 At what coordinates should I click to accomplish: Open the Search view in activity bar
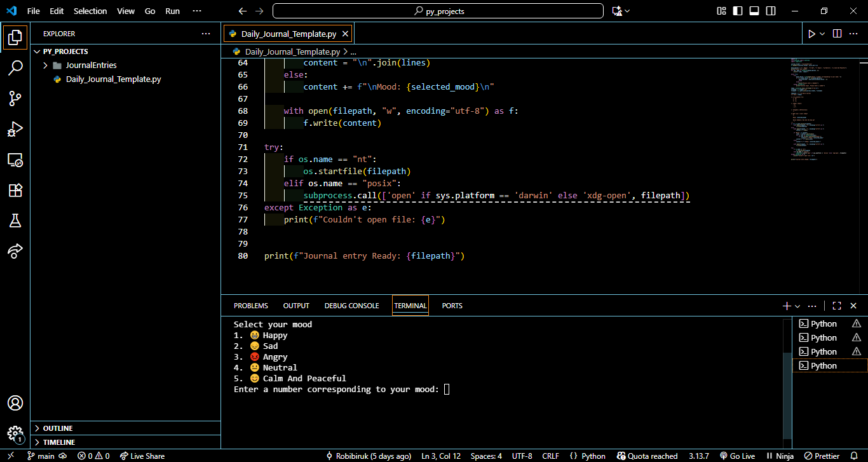(15, 68)
